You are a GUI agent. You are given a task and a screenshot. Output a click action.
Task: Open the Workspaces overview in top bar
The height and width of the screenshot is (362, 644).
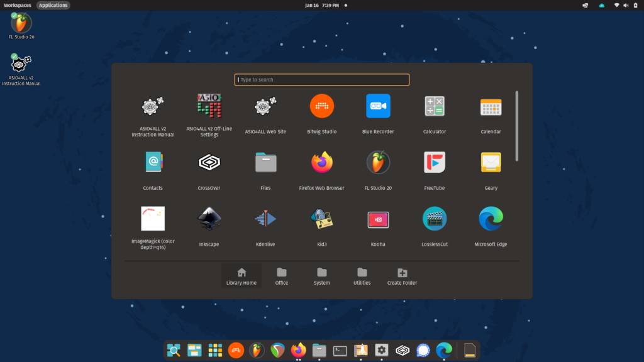17,5
